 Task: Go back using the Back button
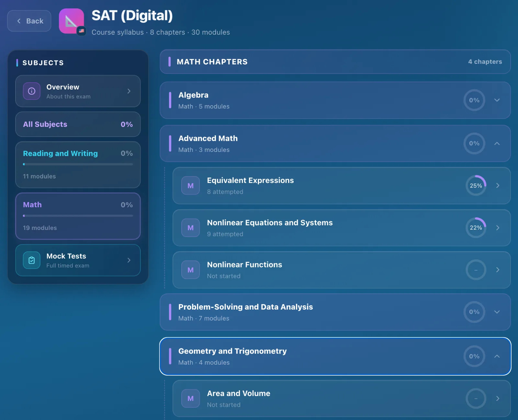coord(29,21)
